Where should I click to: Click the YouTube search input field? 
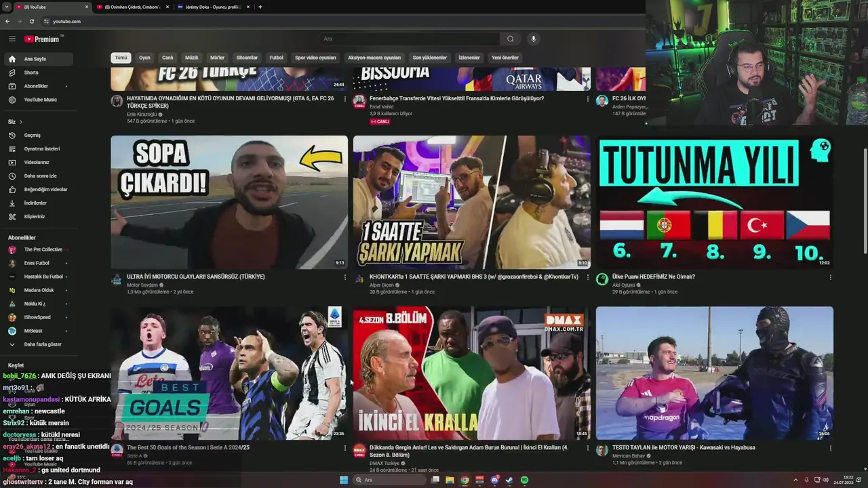(410, 39)
